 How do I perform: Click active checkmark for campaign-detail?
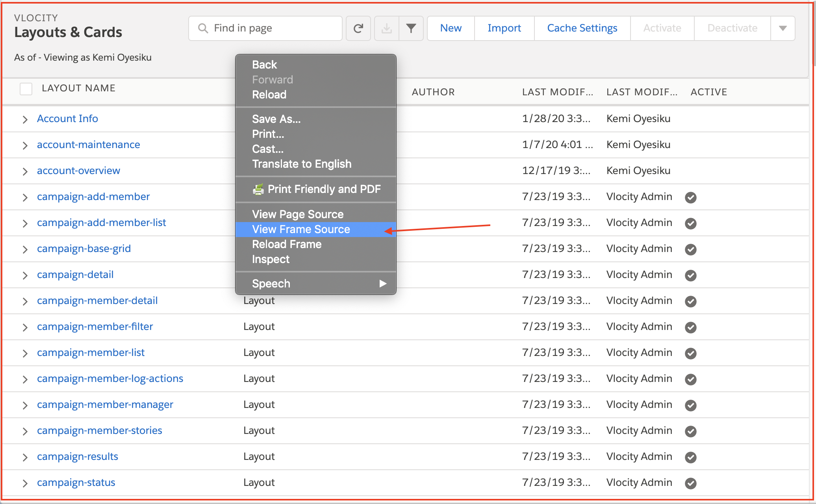(x=691, y=275)
